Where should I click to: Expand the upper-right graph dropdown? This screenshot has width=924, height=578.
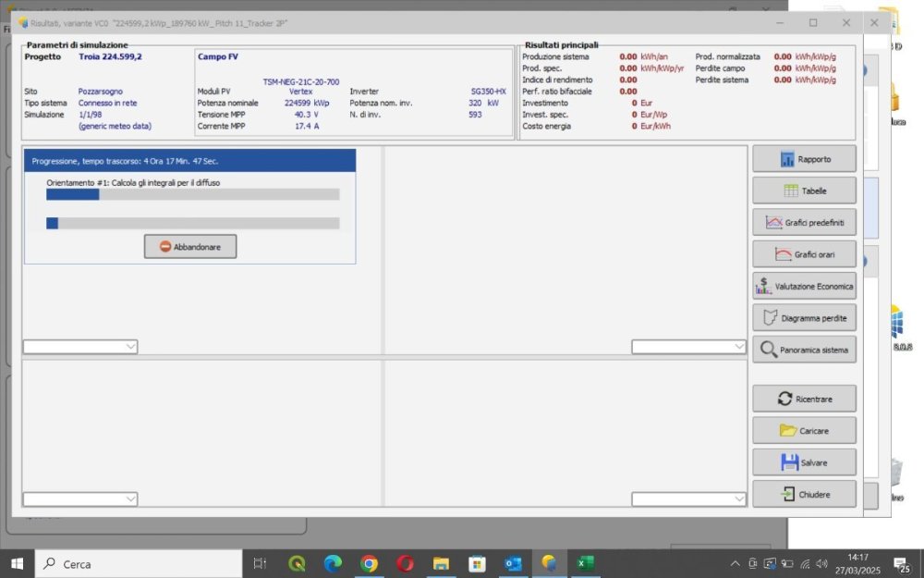[738, 347]
